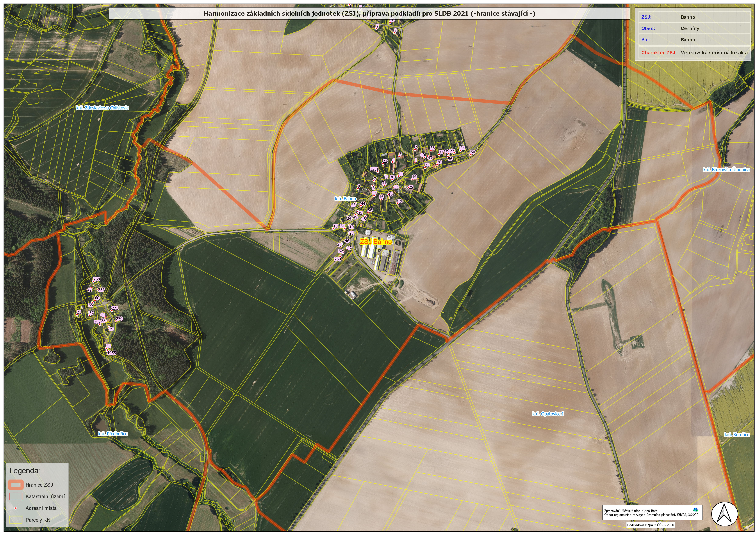The width and height of the screenshot is (756, 534).
Task: Click the Katastrální území legend rectangle symbol
Action: point(16,496)
